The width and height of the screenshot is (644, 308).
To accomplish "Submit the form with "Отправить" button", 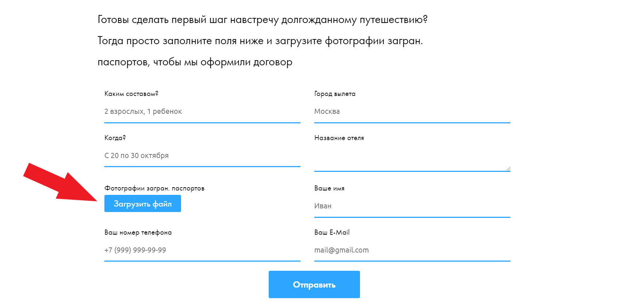I will coord(314,285).
